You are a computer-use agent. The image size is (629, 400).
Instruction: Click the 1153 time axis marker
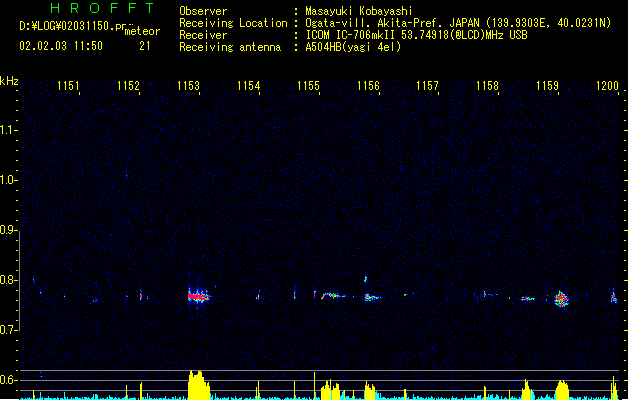click(188, 86)
